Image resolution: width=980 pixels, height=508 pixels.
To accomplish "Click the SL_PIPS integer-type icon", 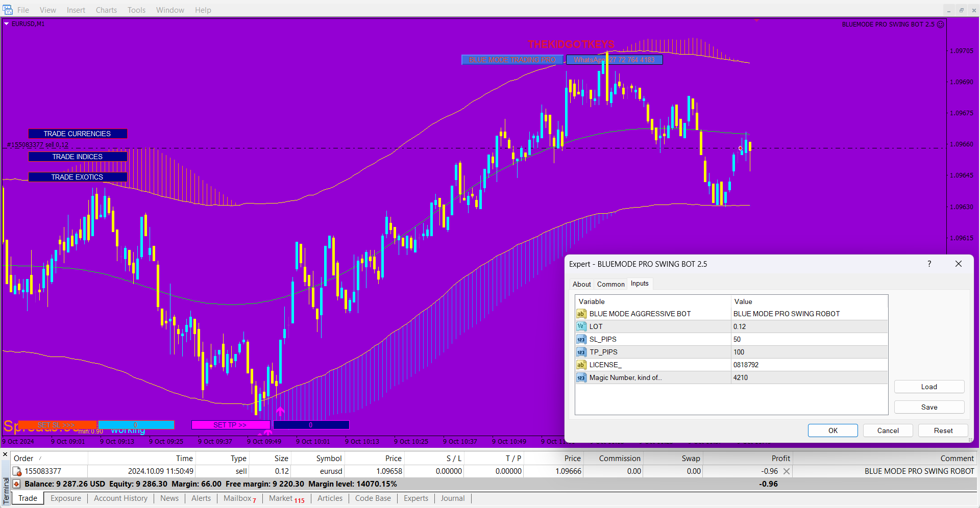I will (x=581, y=339).
